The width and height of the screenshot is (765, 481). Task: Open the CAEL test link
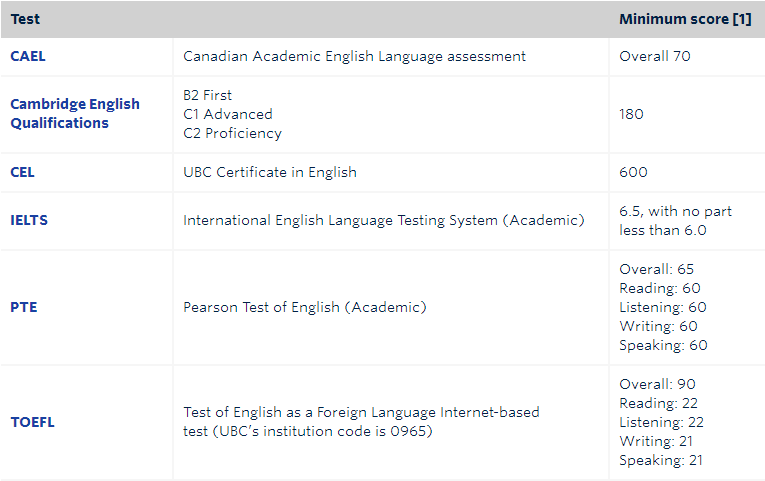pos(28,56)
